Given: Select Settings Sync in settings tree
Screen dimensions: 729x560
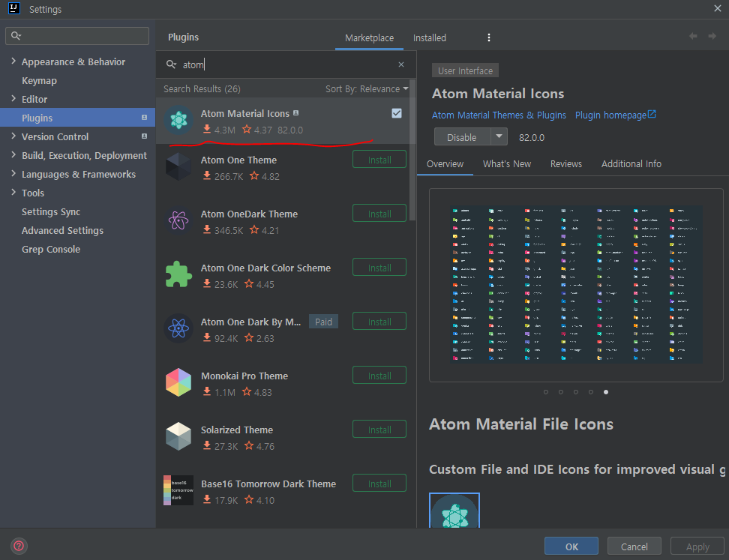Looking at the screenshot, I should [x=51, y=211].
